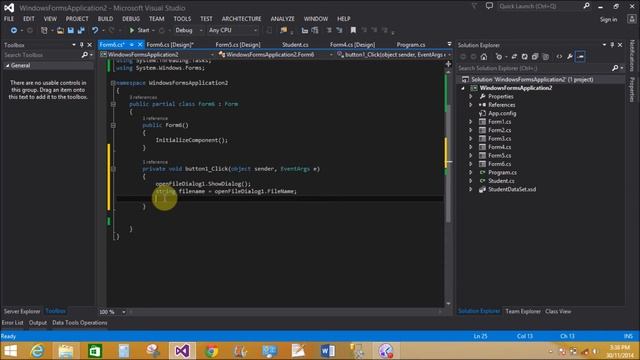Click the Decrease Indent toolbar icon
This screenshot has height=360, width=640.
click(x=304, y=30)
